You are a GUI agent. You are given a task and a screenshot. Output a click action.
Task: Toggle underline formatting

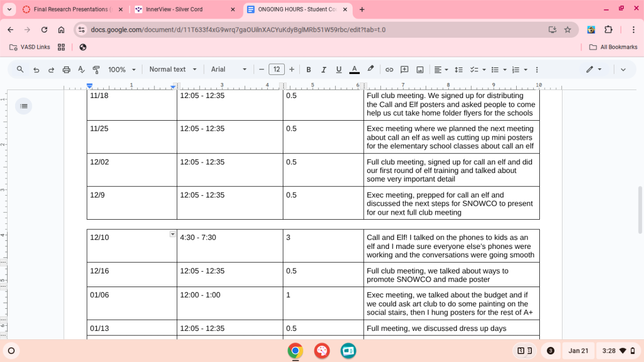click(339, 69)
